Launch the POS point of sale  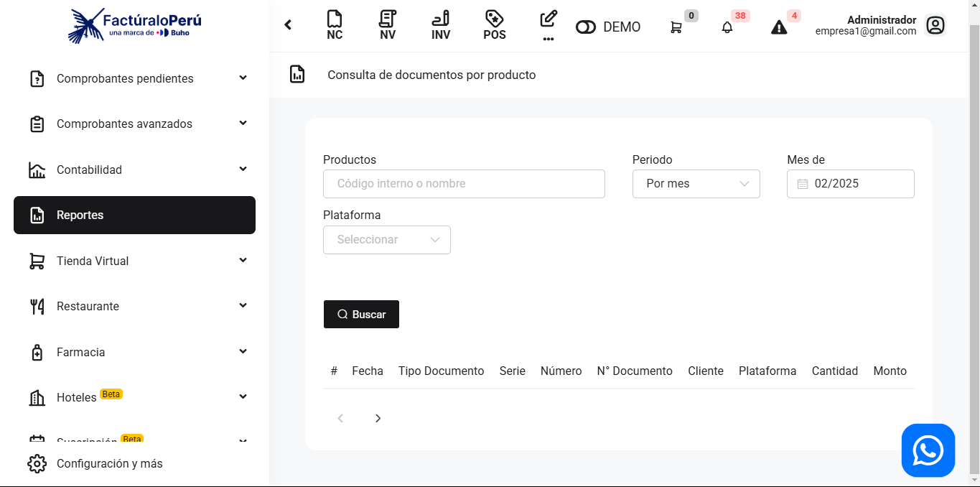point(494,26)
